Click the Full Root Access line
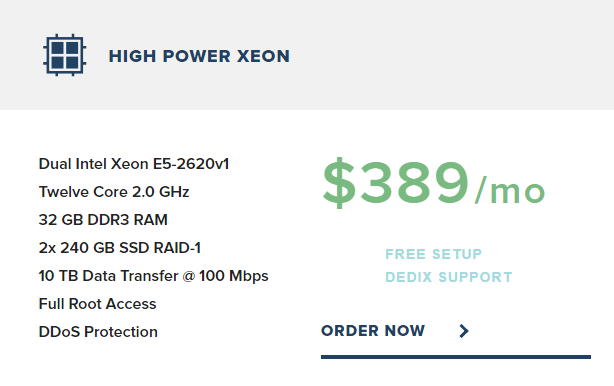This screenshot has width=614, height=386. coord(98,304)
